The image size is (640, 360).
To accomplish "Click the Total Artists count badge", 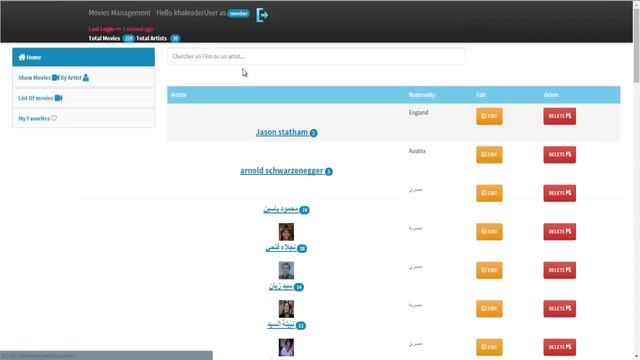I will tap(175, 38).
